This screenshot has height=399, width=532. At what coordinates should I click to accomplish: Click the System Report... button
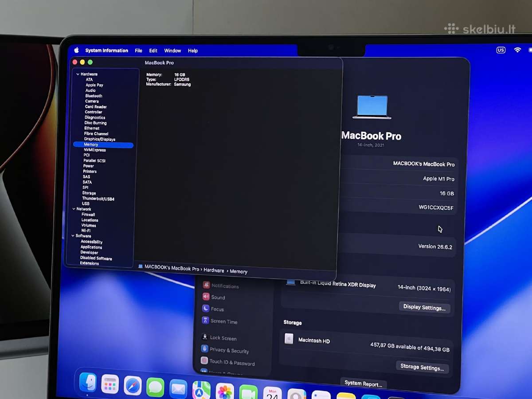coord(363,383)
